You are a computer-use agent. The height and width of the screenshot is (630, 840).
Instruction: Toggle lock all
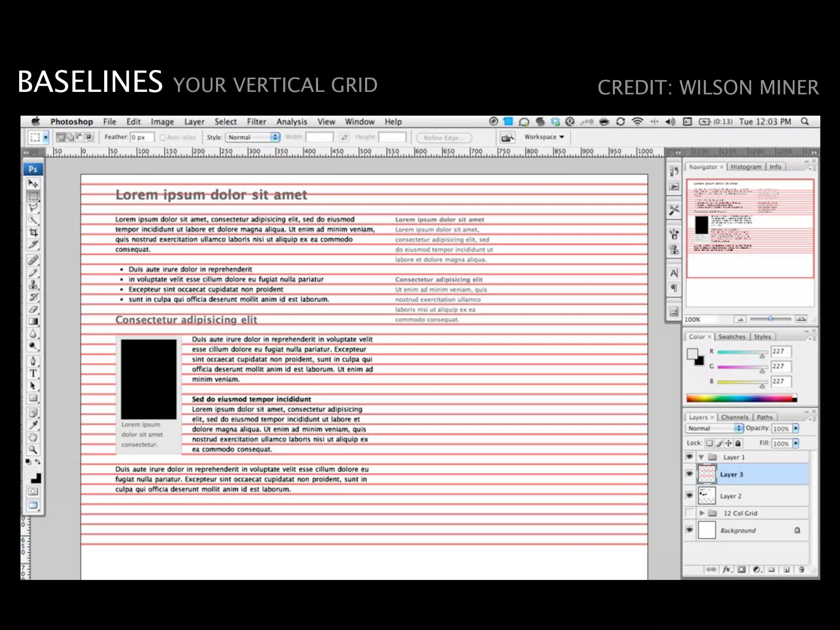(738, 443)
